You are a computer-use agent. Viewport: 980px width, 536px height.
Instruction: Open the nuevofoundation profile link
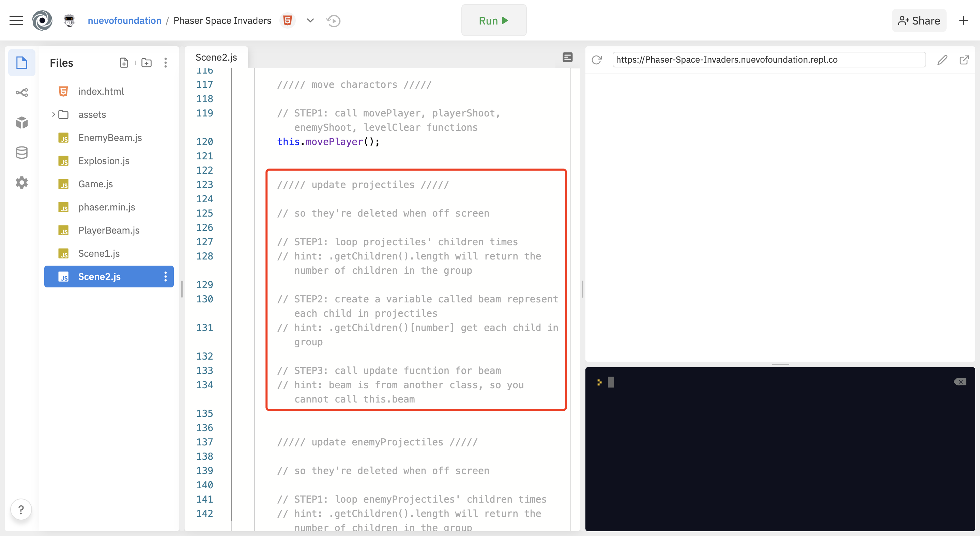click(124, 20)
